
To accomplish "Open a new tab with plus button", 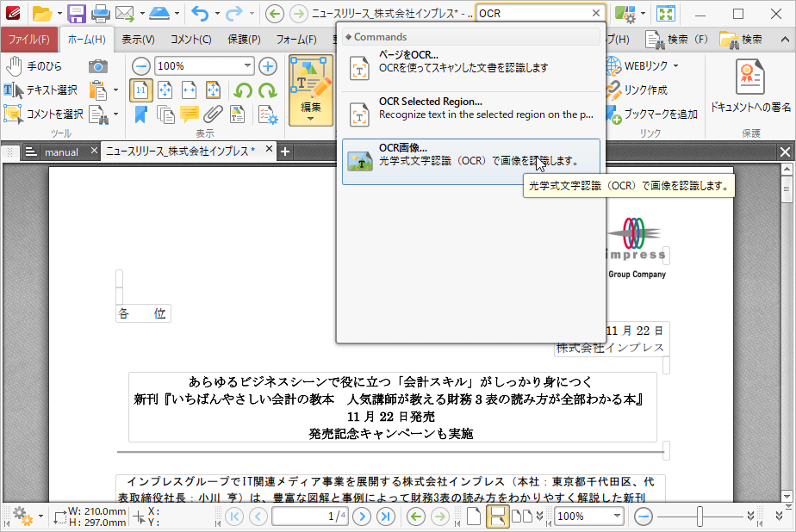I will tap(285, 152).
